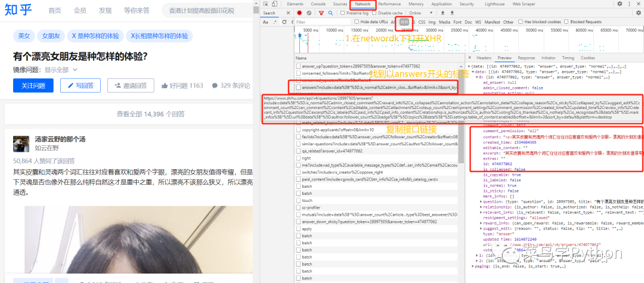This screenshot has height=283, width=644.
Task: Toggle match case Aa in search
Action: (x=266, y=21)
